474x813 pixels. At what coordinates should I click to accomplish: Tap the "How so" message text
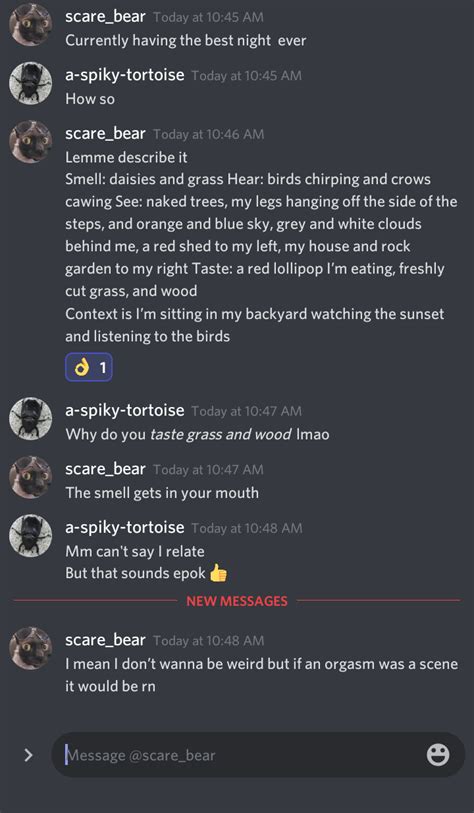(x=90, y=99)
